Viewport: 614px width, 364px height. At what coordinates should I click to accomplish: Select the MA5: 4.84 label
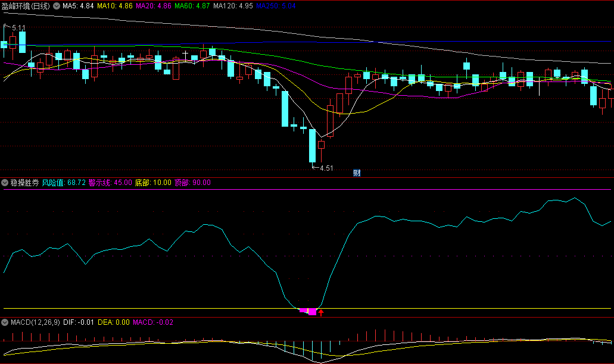(78, 6)
